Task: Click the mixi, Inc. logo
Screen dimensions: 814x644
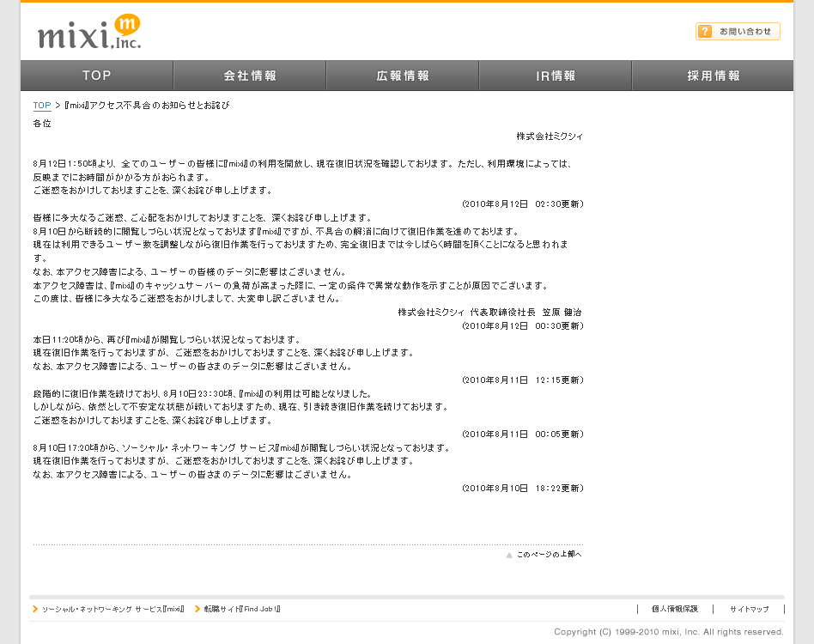Action: 88,33
